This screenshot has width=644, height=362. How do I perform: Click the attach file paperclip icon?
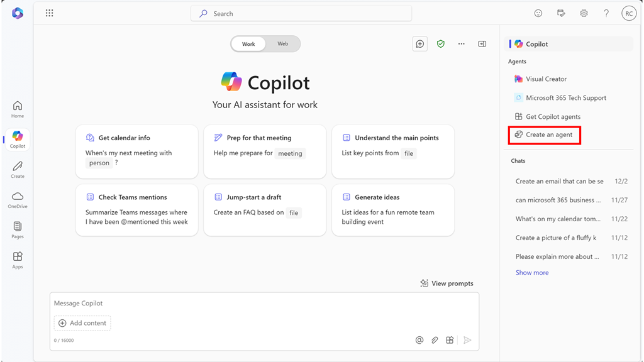pyautogui.click(x=435, y=340)
